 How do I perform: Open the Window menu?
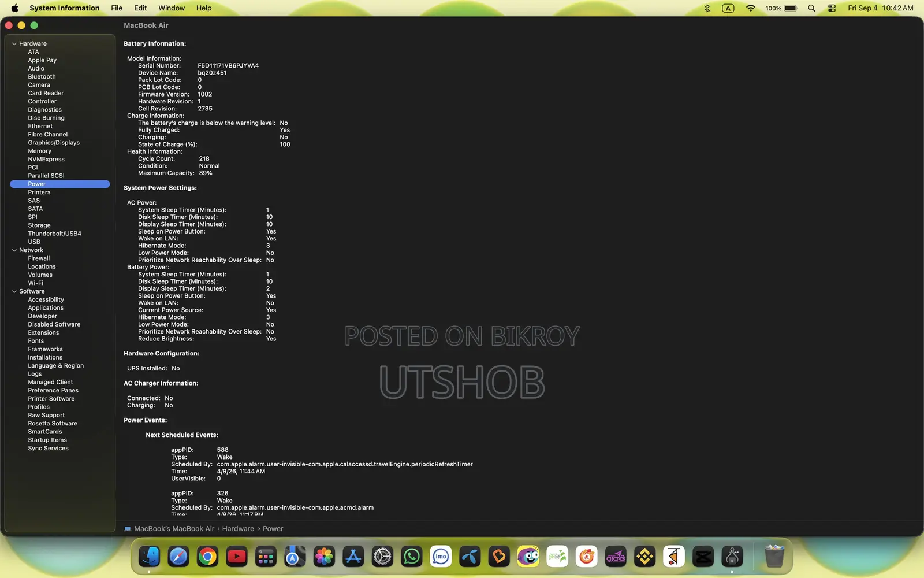point(172,8)
